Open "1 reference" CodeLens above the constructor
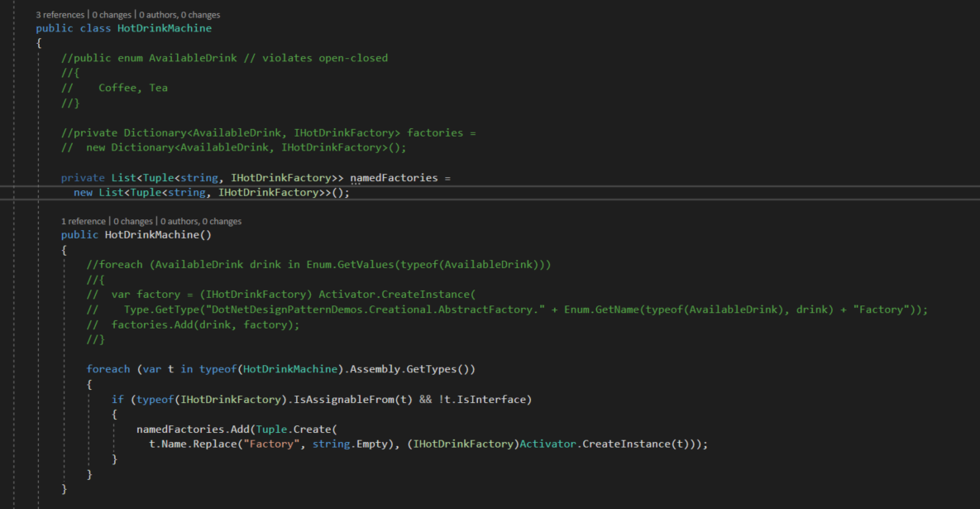980x509 pixels. 82,220
